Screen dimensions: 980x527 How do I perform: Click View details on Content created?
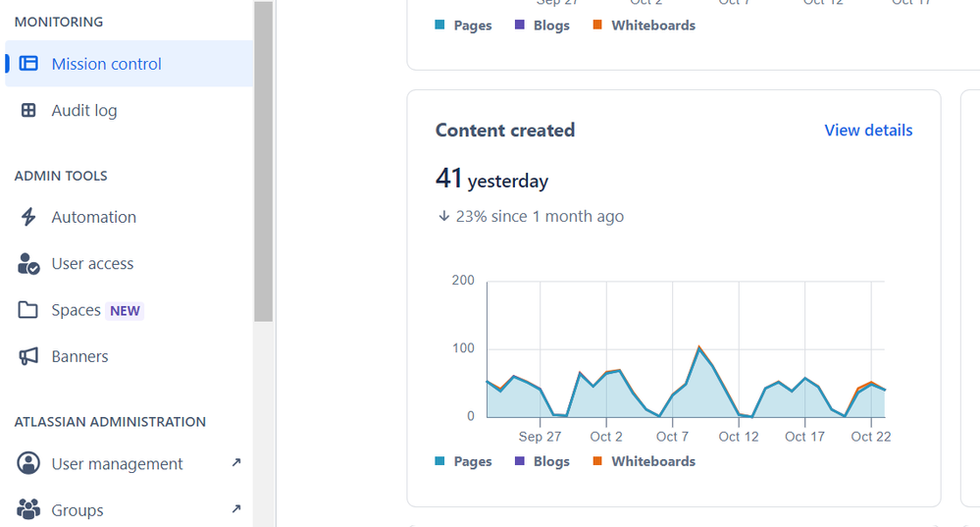point(868,130)
